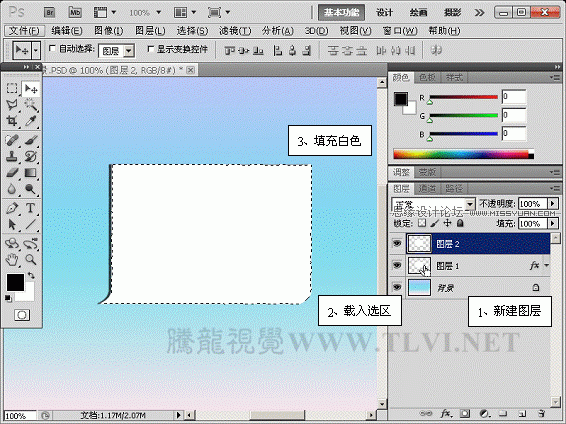Viewport: 566px width, 424px height.
Task: Select the Hand tool
Action: click(x=12, y=259)
